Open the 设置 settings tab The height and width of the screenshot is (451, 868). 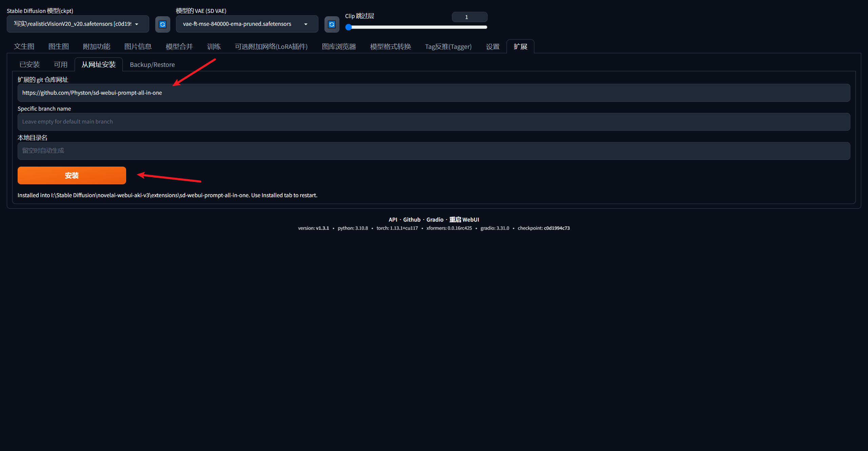click(x=492, y=46)
